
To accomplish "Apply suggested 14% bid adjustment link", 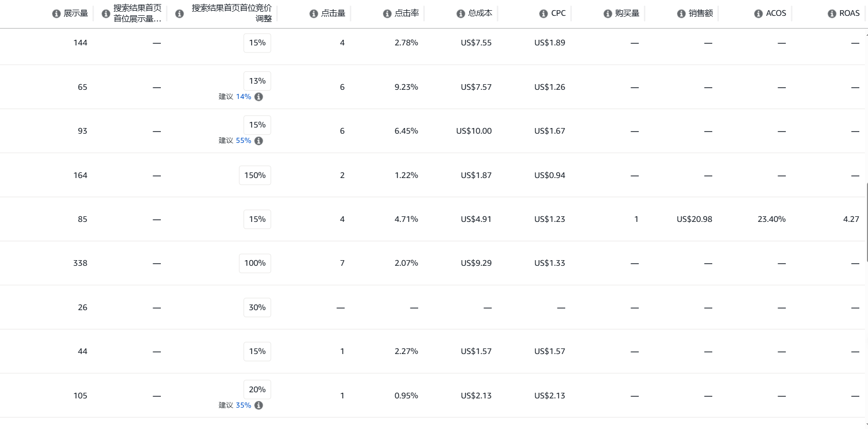I will tap(244, 96).
